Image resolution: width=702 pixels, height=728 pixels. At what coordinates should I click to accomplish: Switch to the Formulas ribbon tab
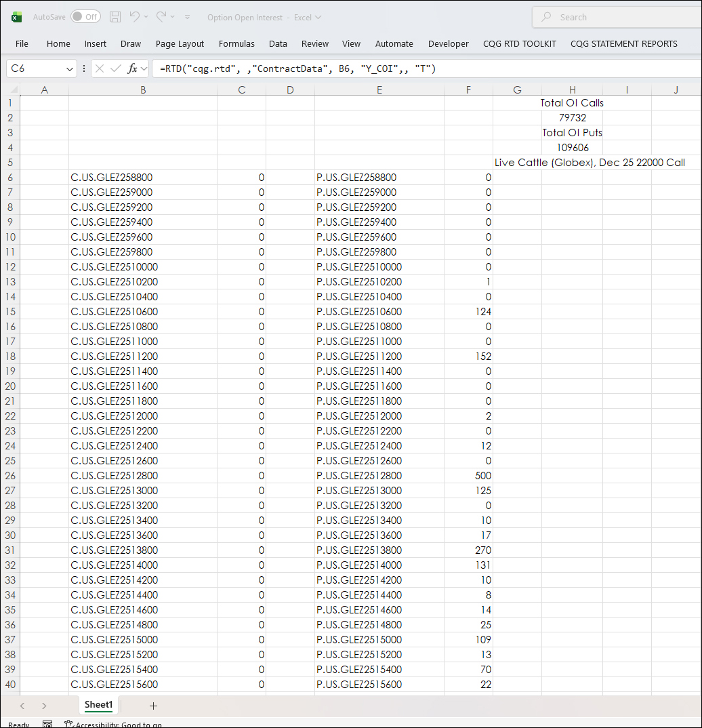[236, 43]
